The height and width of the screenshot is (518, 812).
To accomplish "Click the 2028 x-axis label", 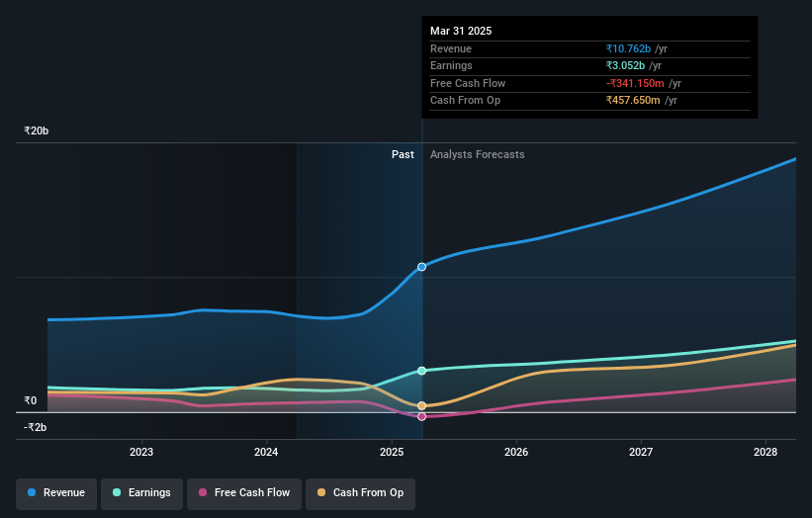I will click(766, 453).
